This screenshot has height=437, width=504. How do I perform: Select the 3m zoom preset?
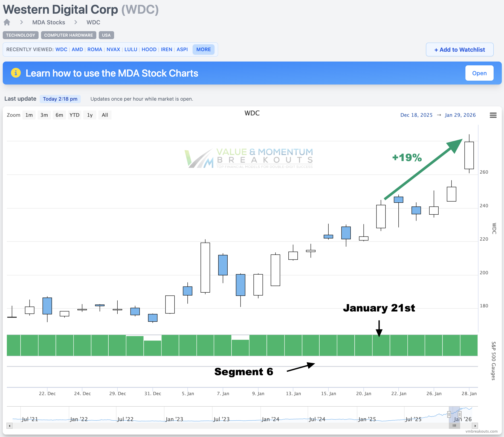click(x=44, y=115)
